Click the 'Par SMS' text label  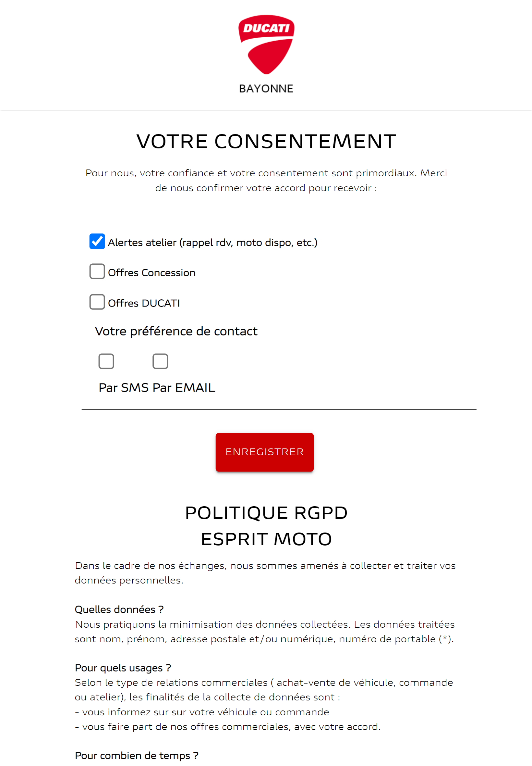coord(124,388)
